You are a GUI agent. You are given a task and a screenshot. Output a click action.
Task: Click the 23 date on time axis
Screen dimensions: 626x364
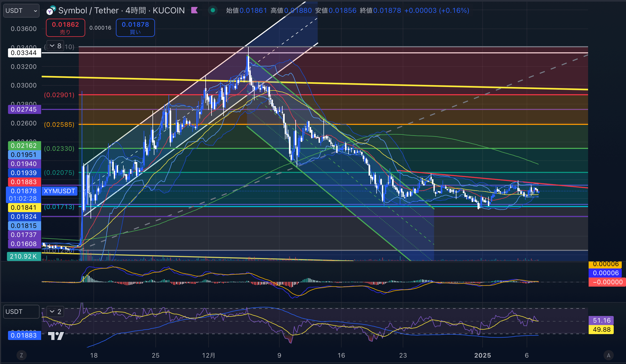click(x=403, y=355)
